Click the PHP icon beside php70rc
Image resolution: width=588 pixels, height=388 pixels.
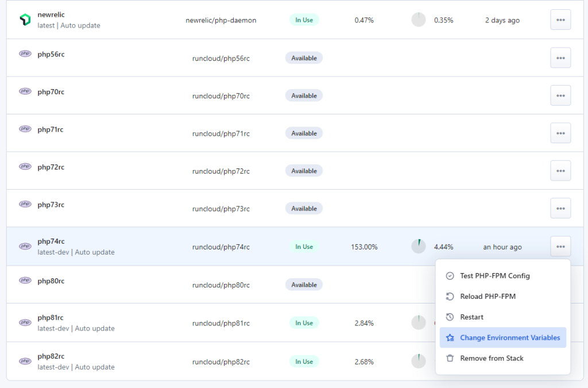pos(25,91)
